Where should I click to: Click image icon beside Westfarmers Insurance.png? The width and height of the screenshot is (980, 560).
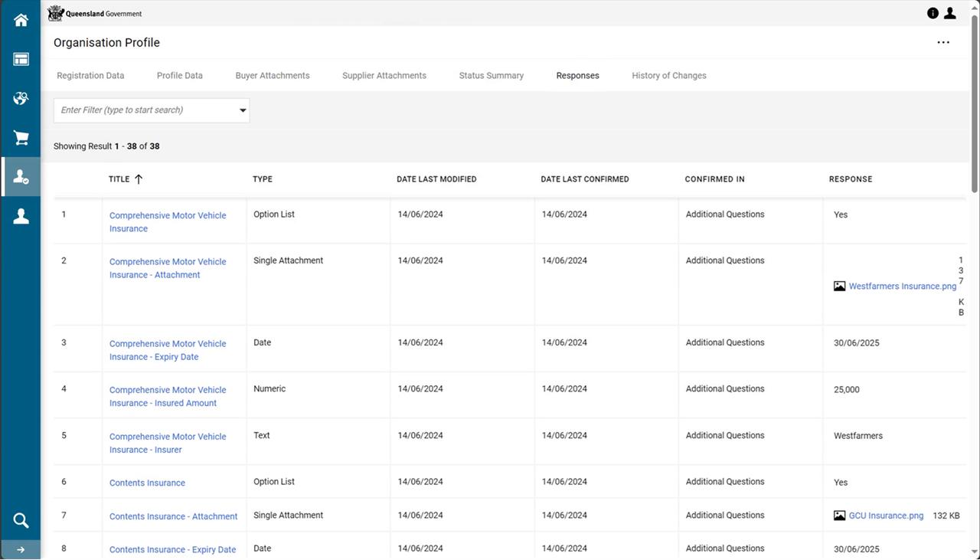pyautogui.click(x=840, y=286)
